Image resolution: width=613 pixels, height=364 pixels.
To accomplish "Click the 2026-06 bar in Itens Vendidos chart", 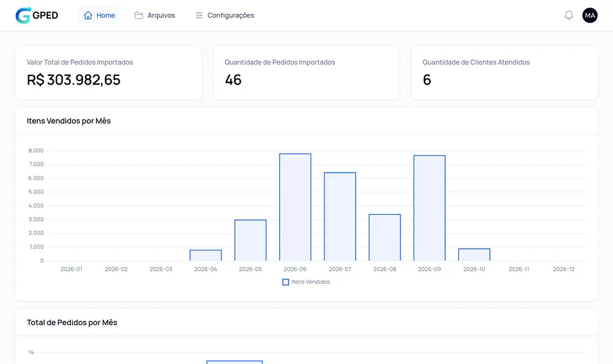I will tap(295, 207).
